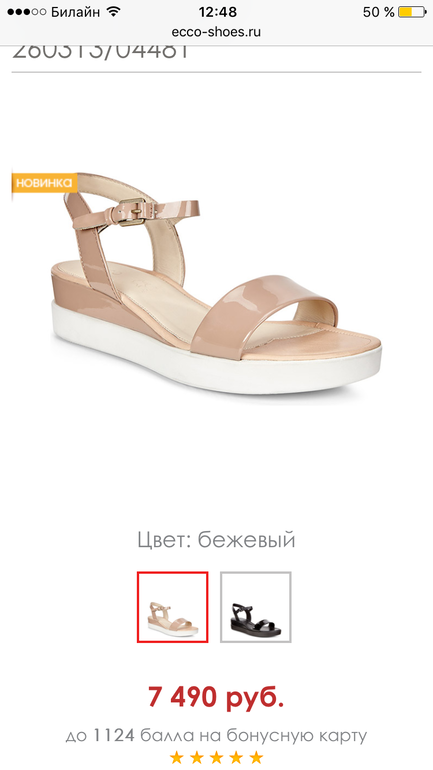Tap the 7 490 руб. price
Screen dimensions: 433x770
click(x=216, y=697)
